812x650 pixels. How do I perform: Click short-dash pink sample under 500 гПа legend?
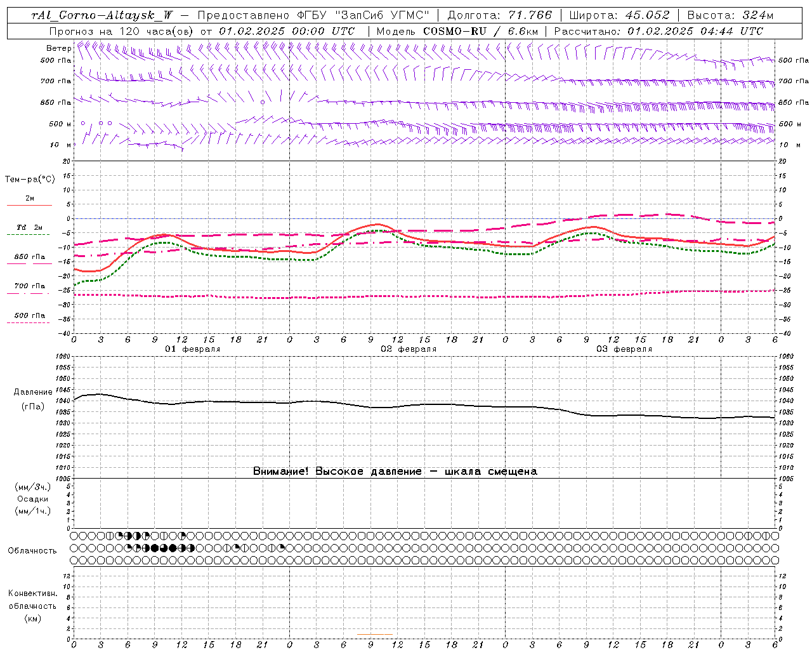click(x=29, y=322)
